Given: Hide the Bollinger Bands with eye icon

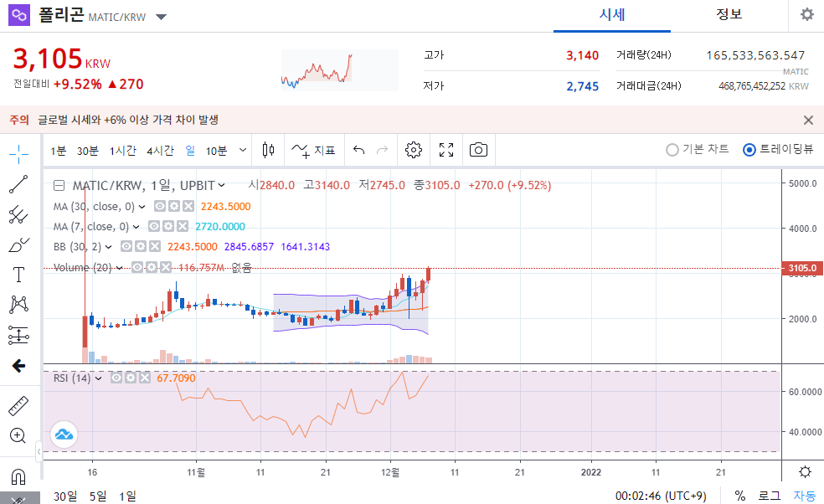Looking at the screenshot, I should (126, 246).
